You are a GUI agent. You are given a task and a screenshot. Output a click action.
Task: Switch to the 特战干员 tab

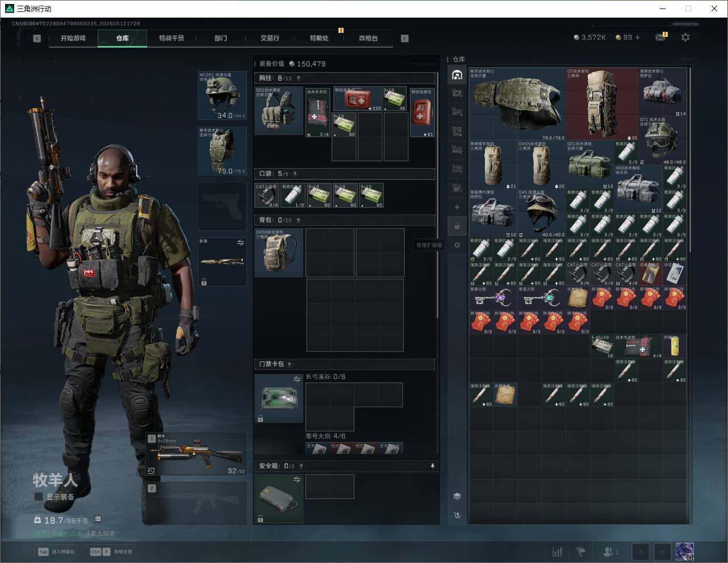(171, 38)
